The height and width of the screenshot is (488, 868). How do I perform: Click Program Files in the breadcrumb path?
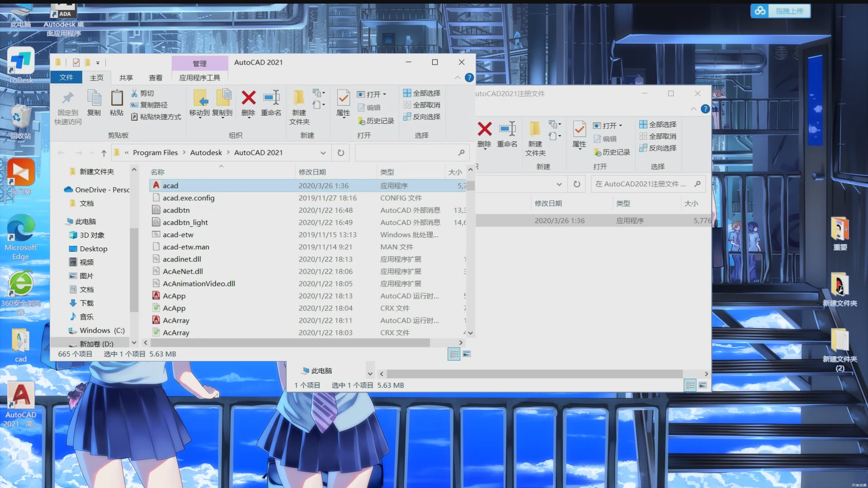click(156, 153)
